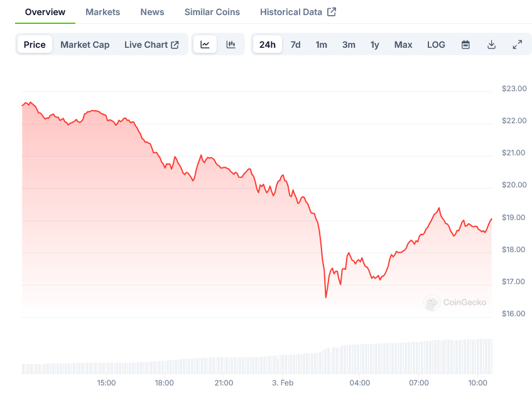Switch to line chart view icon

pyautogui.click(x=205, y=45)
